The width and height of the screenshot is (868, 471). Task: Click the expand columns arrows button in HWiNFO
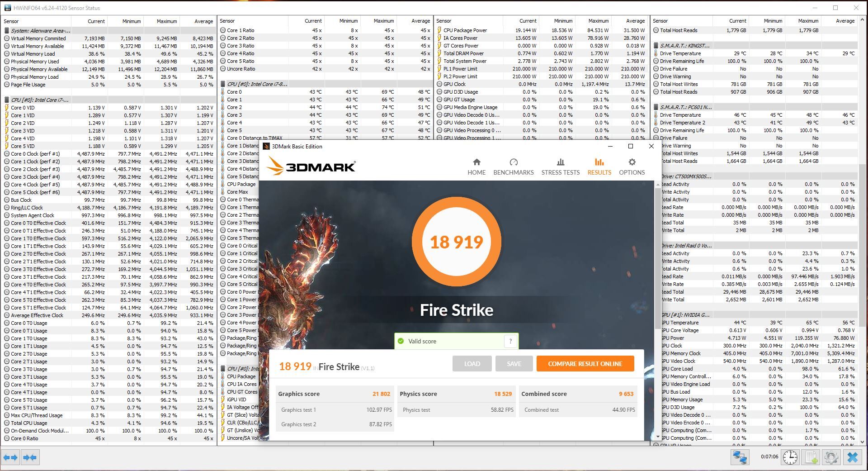click(x=10, y=457)
